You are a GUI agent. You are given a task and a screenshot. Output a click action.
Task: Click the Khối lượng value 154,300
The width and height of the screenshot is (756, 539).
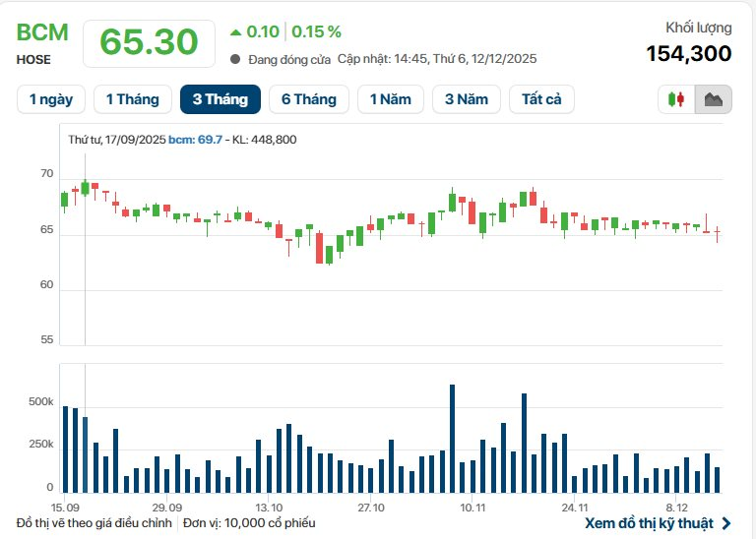pyautogui.click(x=689, y=54)
